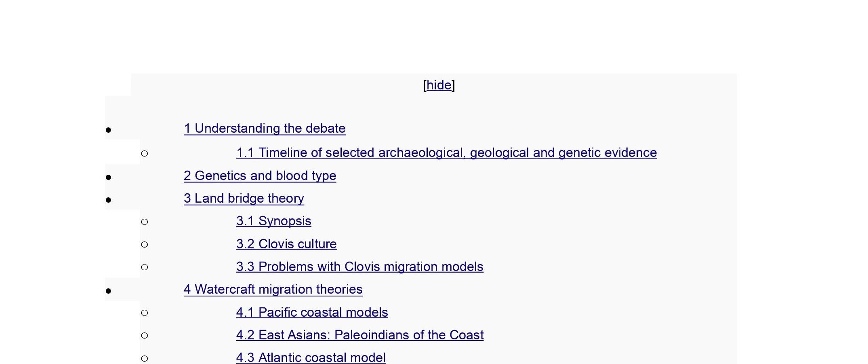This screenshot has height=364, width=868.
Task: Click hollow bullet beside Pacific coastal models
Action: coord(145,313)
